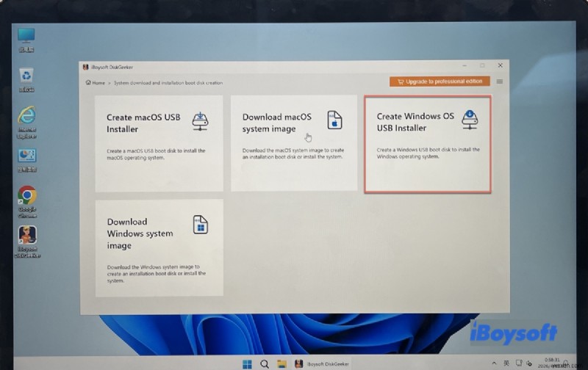Open the Internet Explorer desktop icon

tap(26, 123)
